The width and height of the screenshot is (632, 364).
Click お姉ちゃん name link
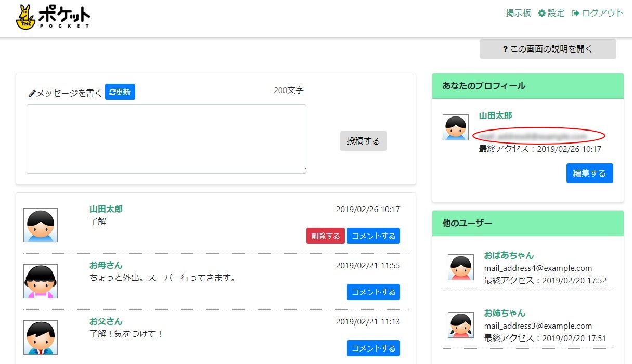click(x=505, y=313)
